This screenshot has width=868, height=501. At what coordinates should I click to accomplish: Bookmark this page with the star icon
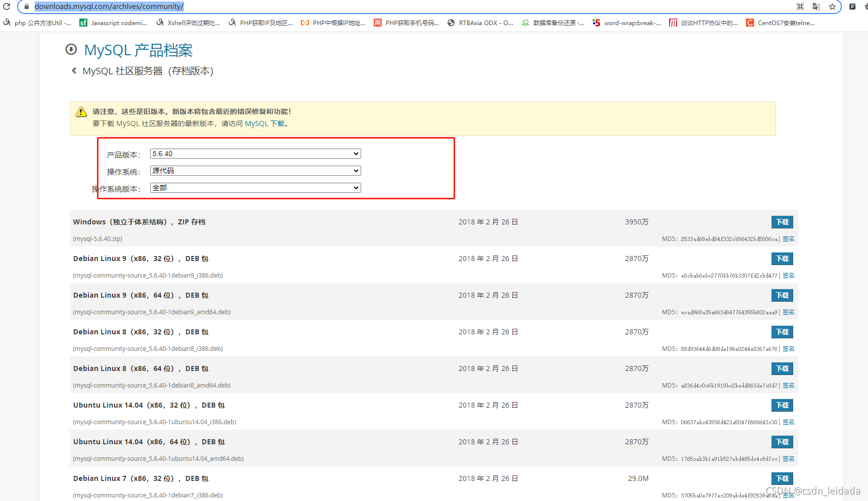coord(832,7)
